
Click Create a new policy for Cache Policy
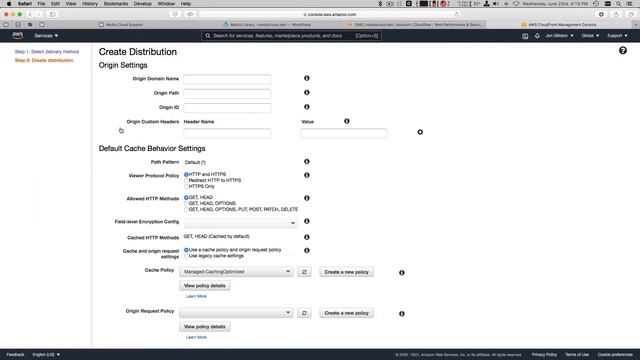point(347,272)
